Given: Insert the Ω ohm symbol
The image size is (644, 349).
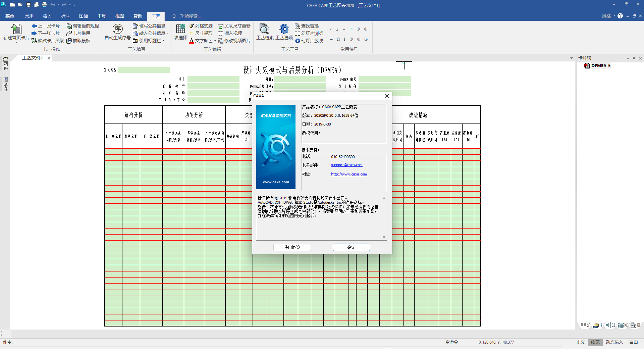Looking at the screenshot, I should 338,39.
